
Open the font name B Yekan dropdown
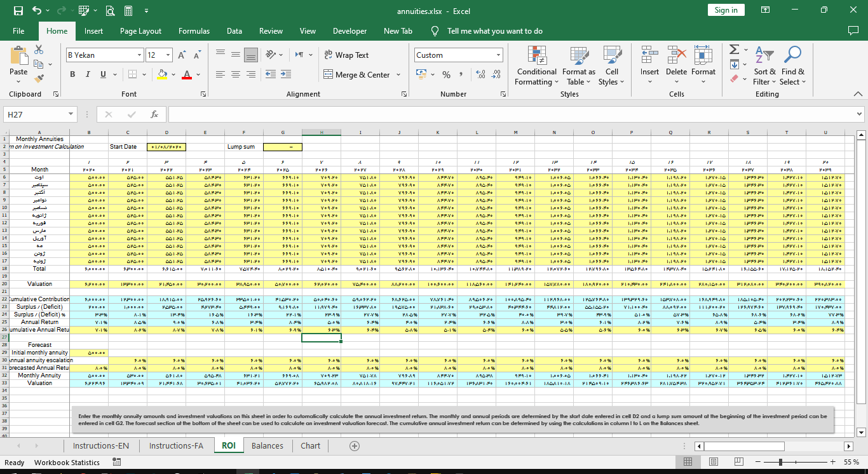click(139, 55)
